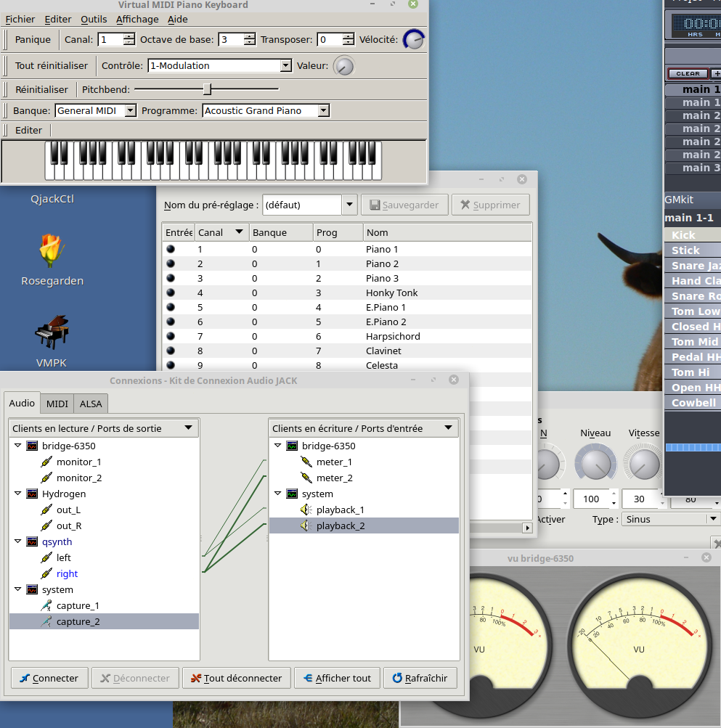Open the Editer menu in VMPK

pyautogui.click(x=58, y=20)
